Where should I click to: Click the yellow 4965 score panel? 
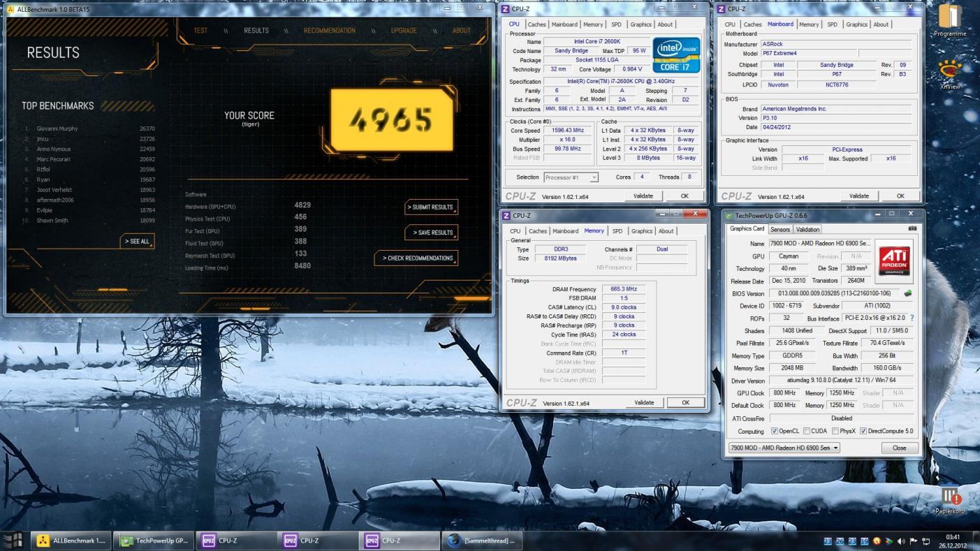[x=391, y=120]
